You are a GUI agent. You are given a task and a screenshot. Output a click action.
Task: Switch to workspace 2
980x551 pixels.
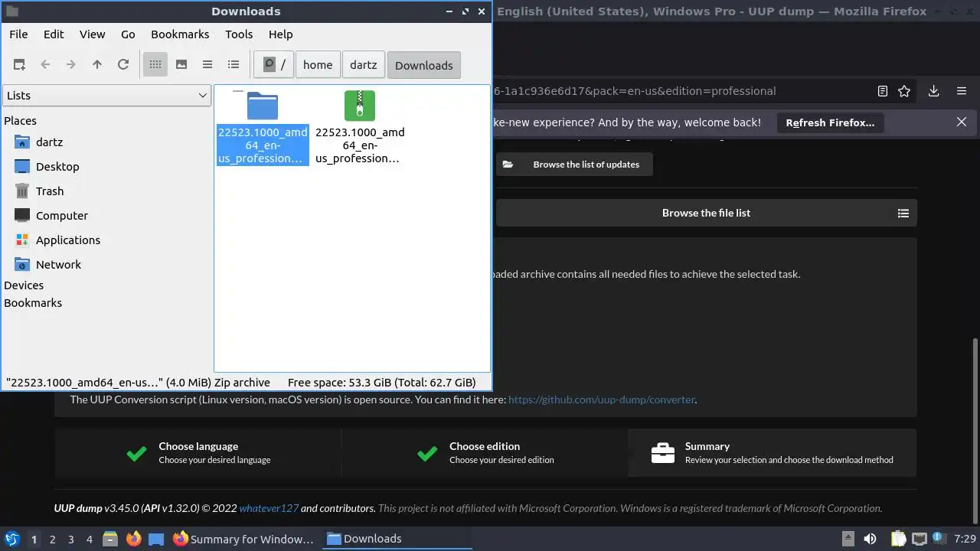(x=52, y=540)
